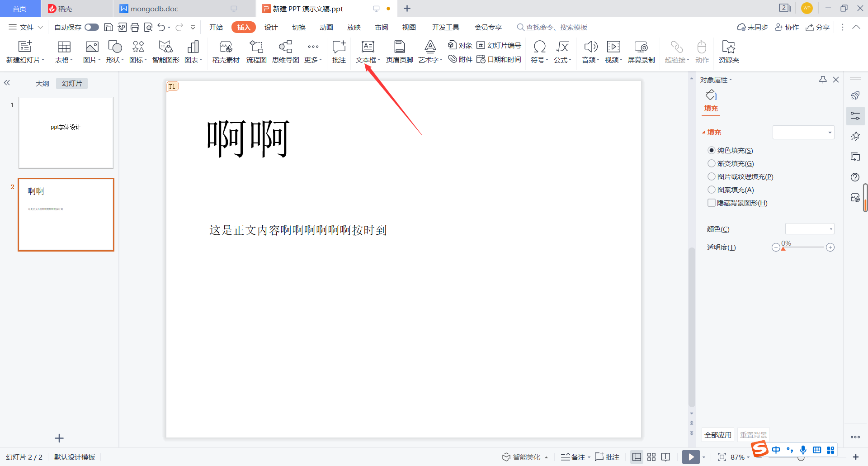Expand the 对象属性 panel title menu
868x466 pixels.
pyautogui.click(x=716, y=80)
